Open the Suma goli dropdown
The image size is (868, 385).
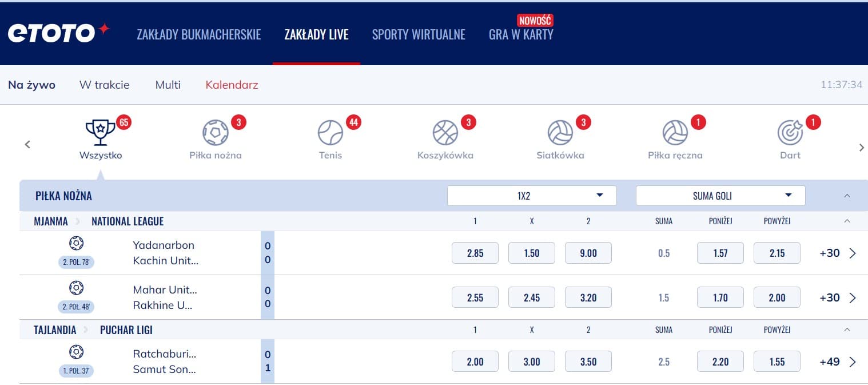(x=720, y=196)
